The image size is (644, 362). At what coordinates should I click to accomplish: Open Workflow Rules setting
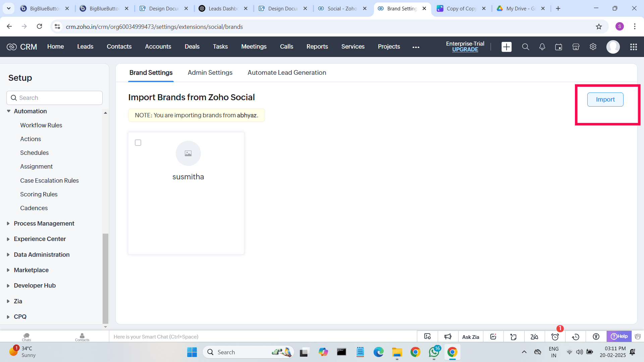41,125
